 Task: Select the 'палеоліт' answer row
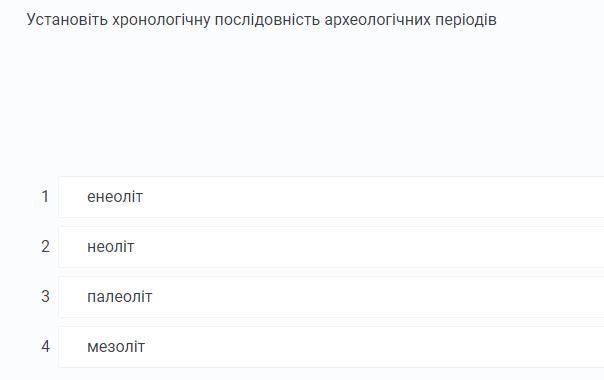(x=331, y=297)
